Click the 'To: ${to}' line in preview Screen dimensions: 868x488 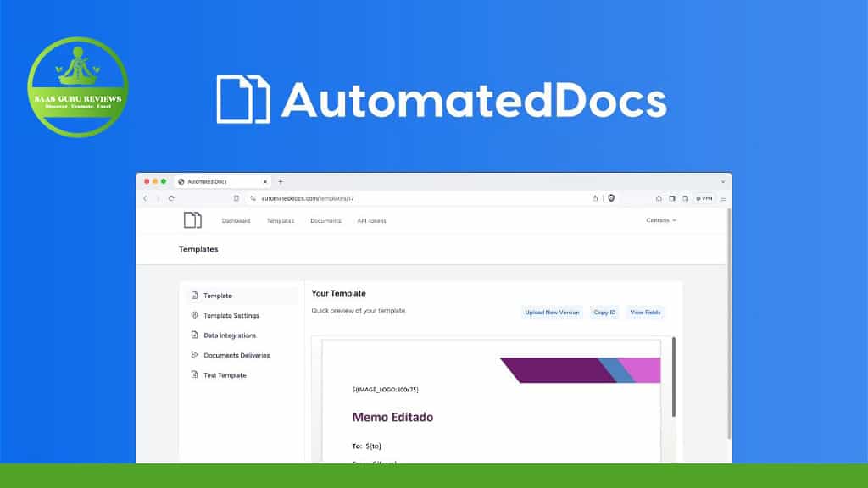tap(366, 446)
